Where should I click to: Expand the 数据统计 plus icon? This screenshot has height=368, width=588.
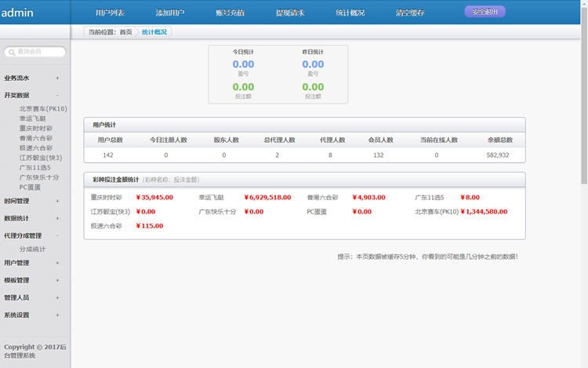[57, 218]
